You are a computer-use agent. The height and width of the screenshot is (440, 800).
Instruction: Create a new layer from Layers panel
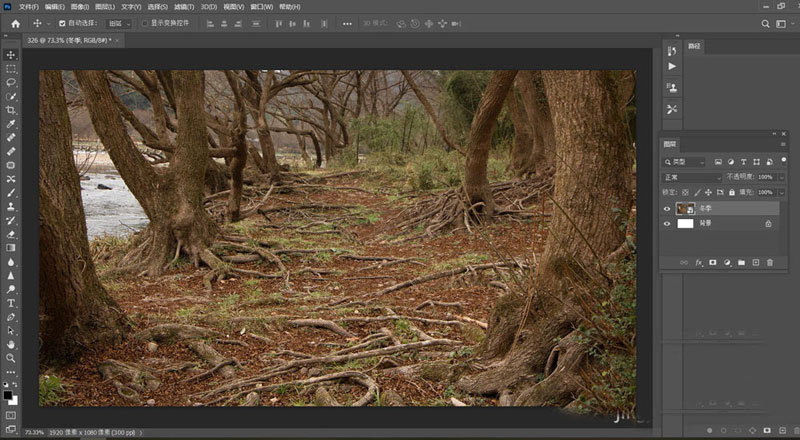coord(756,262)
